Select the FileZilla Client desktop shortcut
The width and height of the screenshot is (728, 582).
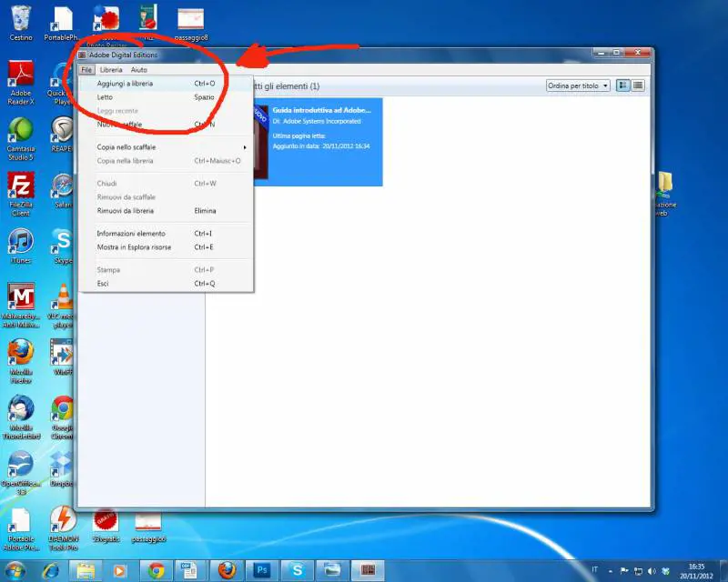pos(20,194)
